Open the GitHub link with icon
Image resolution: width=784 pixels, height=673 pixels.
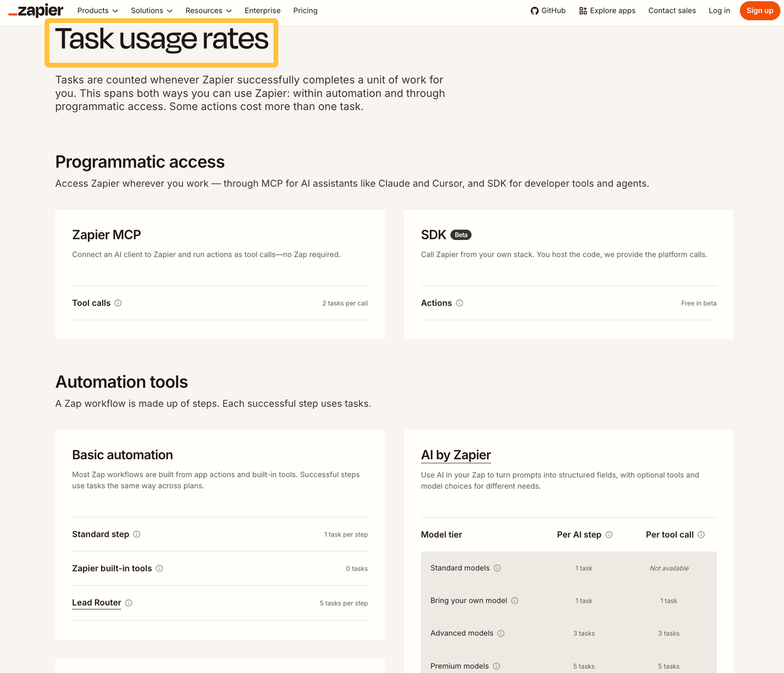[548, 10]
